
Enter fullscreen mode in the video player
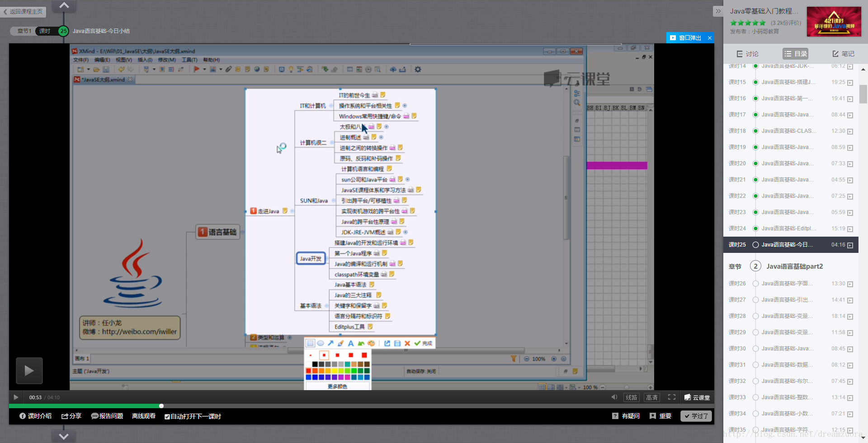tap(672, 397)
